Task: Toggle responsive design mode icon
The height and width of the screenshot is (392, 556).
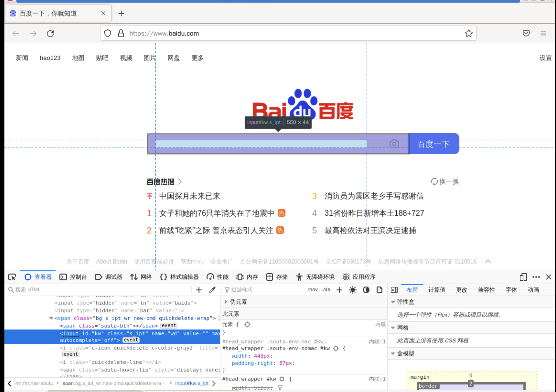Action: coord(523,277)
